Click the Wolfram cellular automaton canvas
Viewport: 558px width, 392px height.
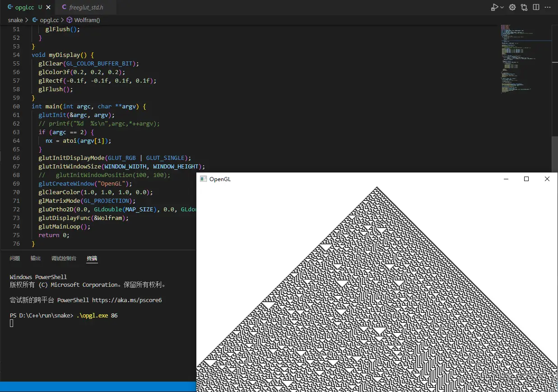(x=377, y=289)
